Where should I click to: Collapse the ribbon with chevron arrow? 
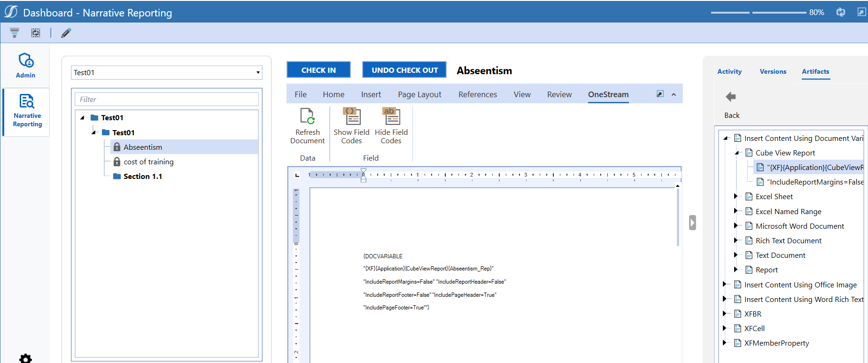click(674, 94)
